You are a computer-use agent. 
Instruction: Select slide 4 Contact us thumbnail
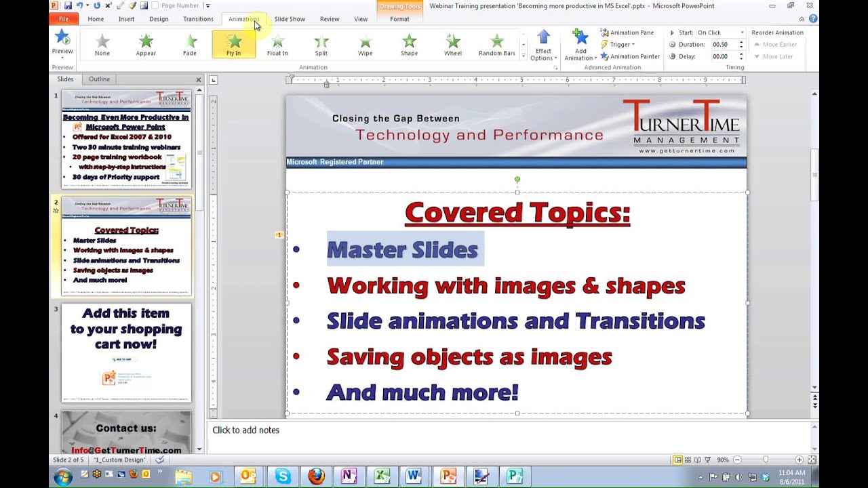tap(126, 432)
